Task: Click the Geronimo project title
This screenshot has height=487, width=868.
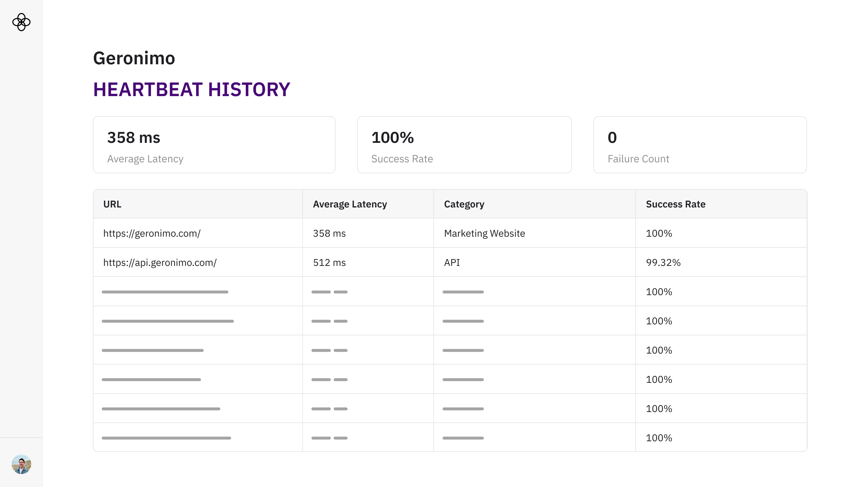Action: (x=134, y=58)
